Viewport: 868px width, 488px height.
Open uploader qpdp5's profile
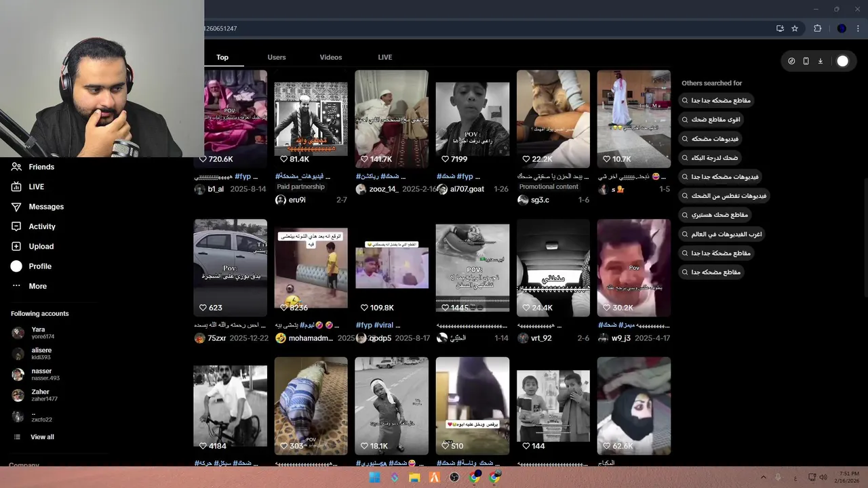pyautogui.click(x=380, y=338)
